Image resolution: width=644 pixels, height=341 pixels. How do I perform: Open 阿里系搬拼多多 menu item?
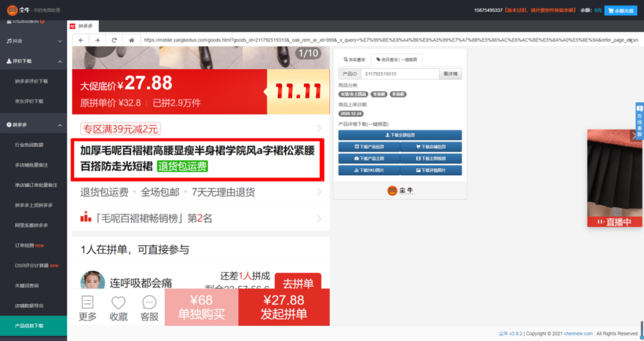click(x=31, y=225)
